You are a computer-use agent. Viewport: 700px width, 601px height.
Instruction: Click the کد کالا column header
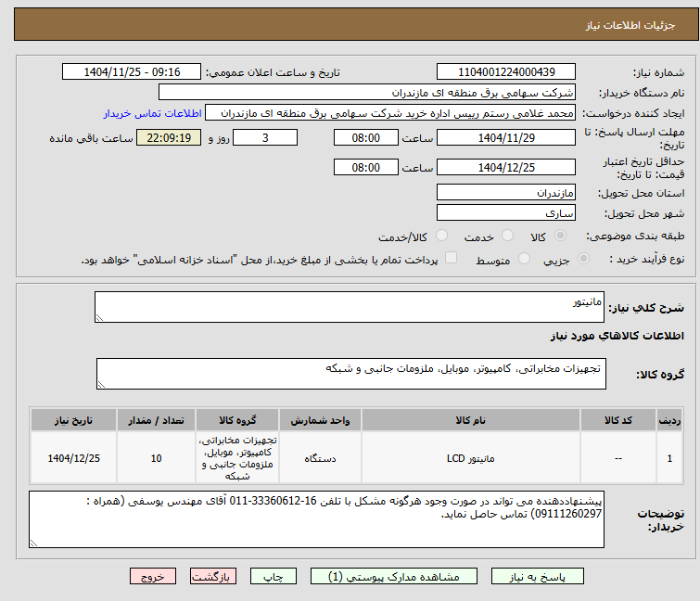618,420
